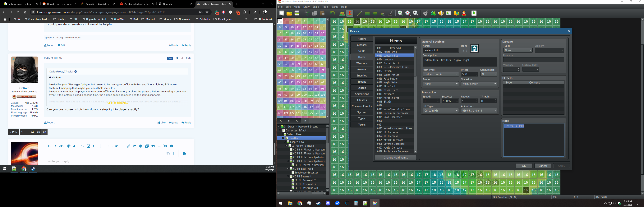Click the Open Project folder icon
Image resolution: width=644 pixels, height=207 pixels.
point(289,13)
